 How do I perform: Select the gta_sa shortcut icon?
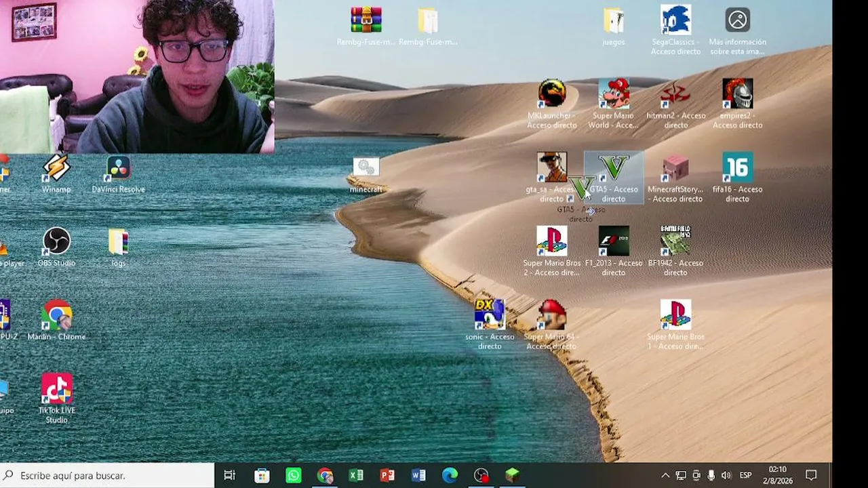click(552, 167)
